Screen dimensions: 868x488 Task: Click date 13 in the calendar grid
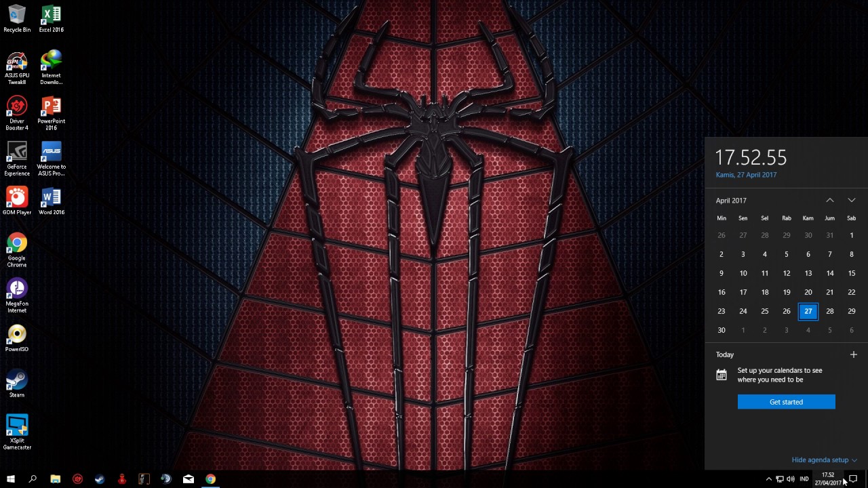point(808,273)
